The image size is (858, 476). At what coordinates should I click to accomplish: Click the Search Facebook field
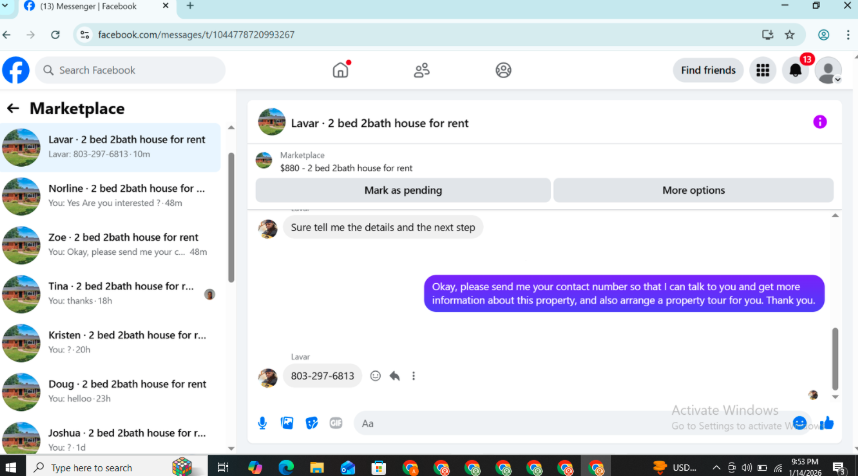[x=130, y=70]
